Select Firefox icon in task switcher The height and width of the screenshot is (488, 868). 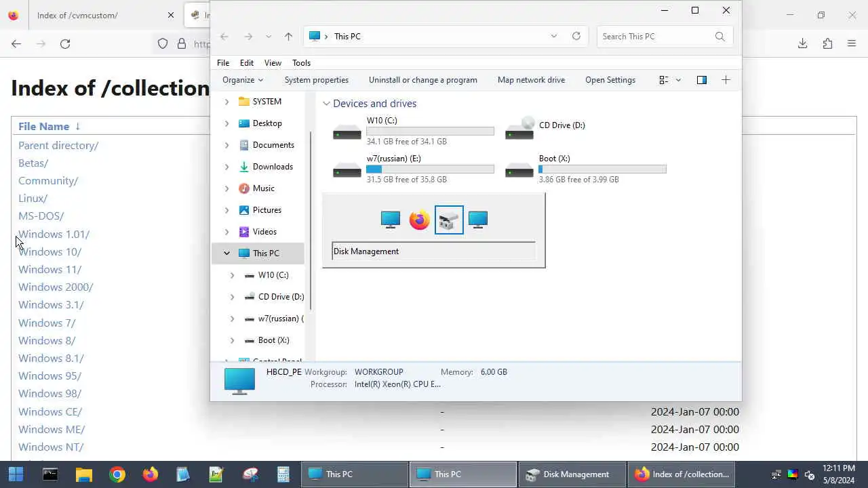click(x=420, y=220)
